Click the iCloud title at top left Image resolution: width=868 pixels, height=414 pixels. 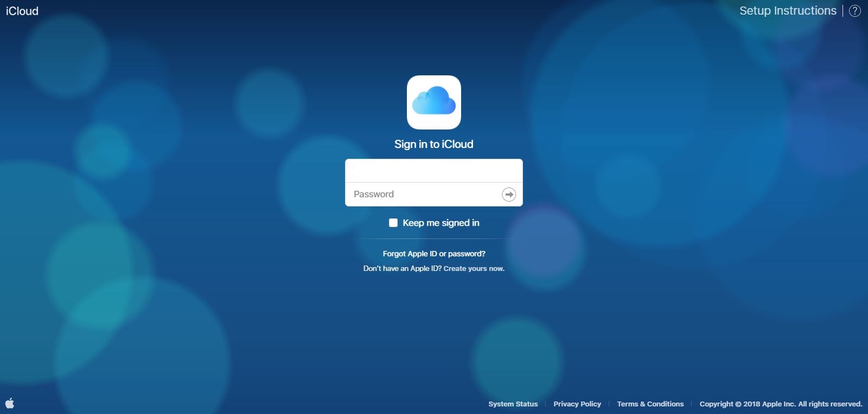click(22, 11)
